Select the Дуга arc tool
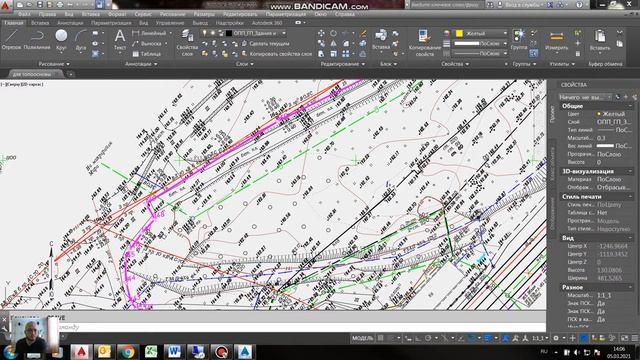 81,40
